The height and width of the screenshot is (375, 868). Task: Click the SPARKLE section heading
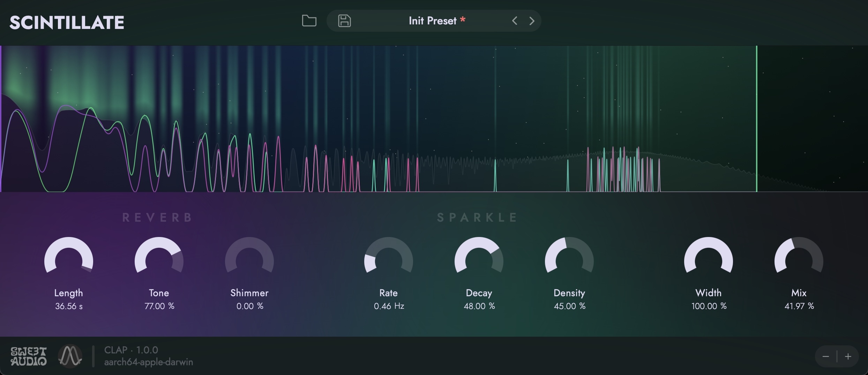[477, 217]
